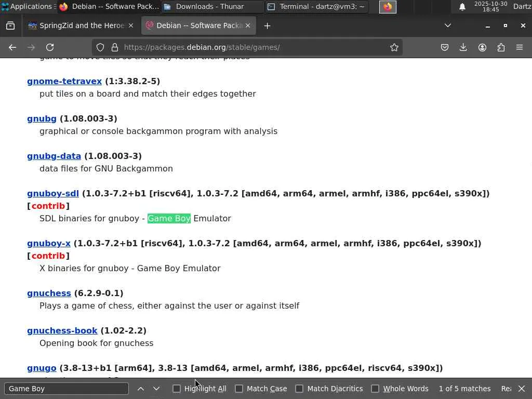Viewport: 532px width, 399px height.
Task: Open the gnugo package link
Action: pyautogui.click(x=42, y=368)
